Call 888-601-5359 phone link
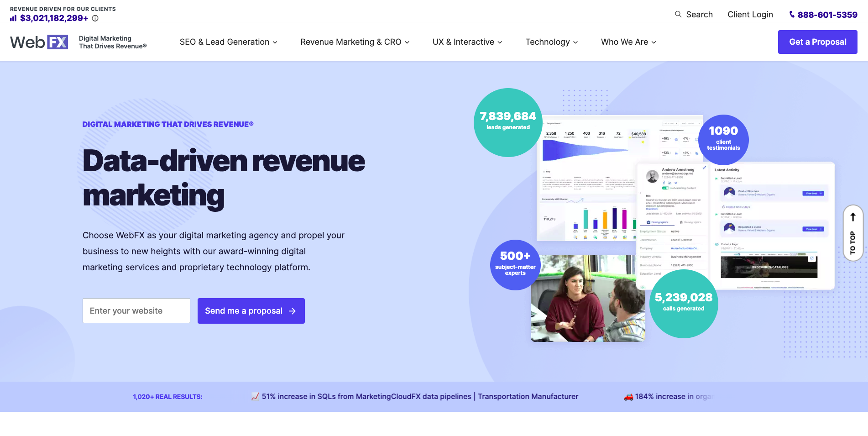Image resolution: width=868 pixels, height=436 pixels. tap(827, 15)
